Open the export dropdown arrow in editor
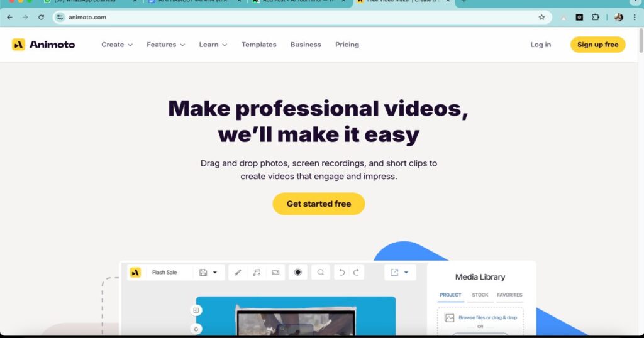The image size is (644, 338). tap(406, 273)
